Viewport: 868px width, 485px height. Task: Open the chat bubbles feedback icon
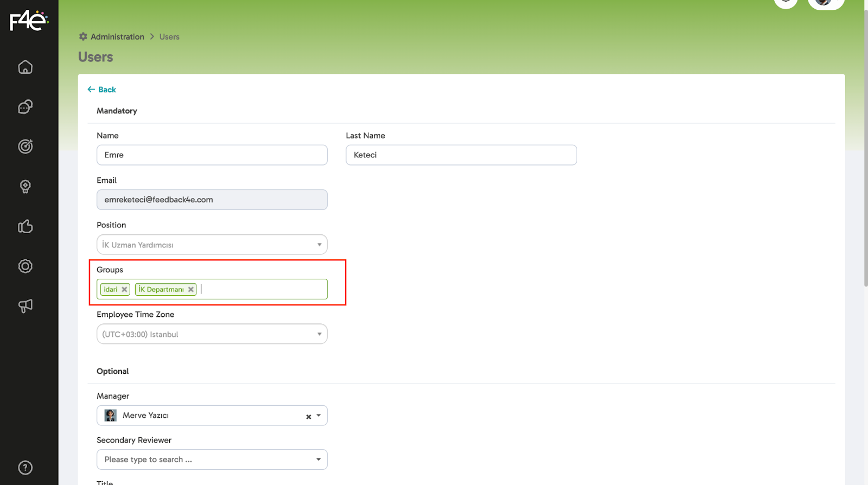(x=25, y=107)
